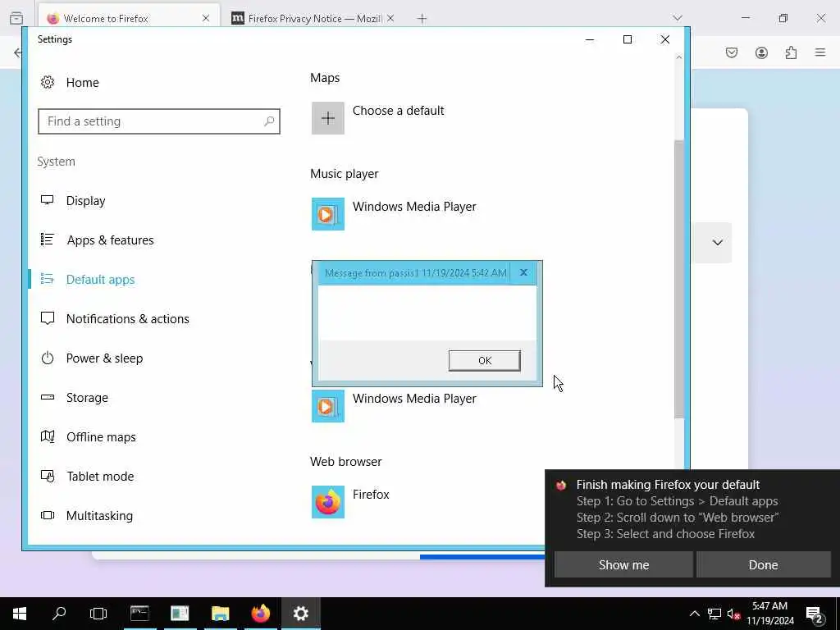Click the Server Manager taskbar icon
The width and height of the screenshot is (840, 630).
pos(180,614)
